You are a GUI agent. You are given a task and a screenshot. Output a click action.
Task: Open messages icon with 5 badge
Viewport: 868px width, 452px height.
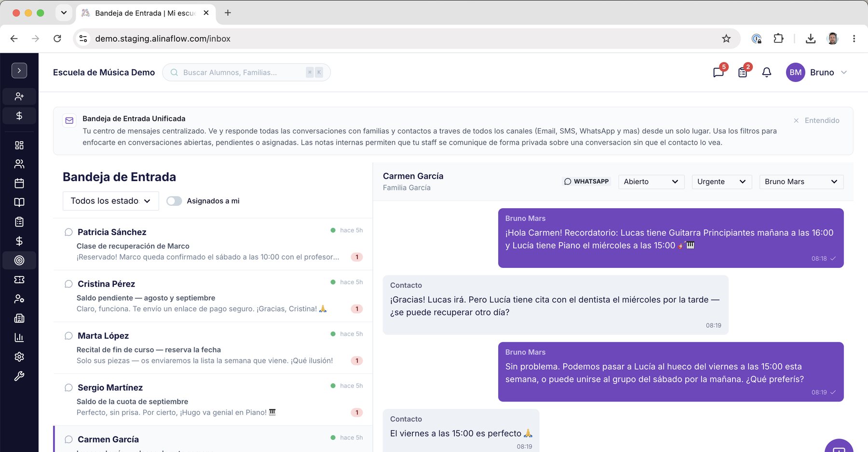point(719,72)
